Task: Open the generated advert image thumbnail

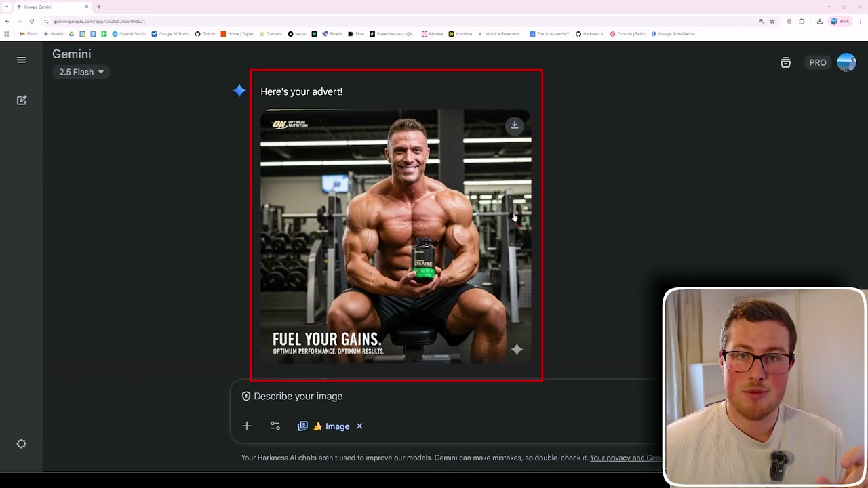Action: click(396, 236)
